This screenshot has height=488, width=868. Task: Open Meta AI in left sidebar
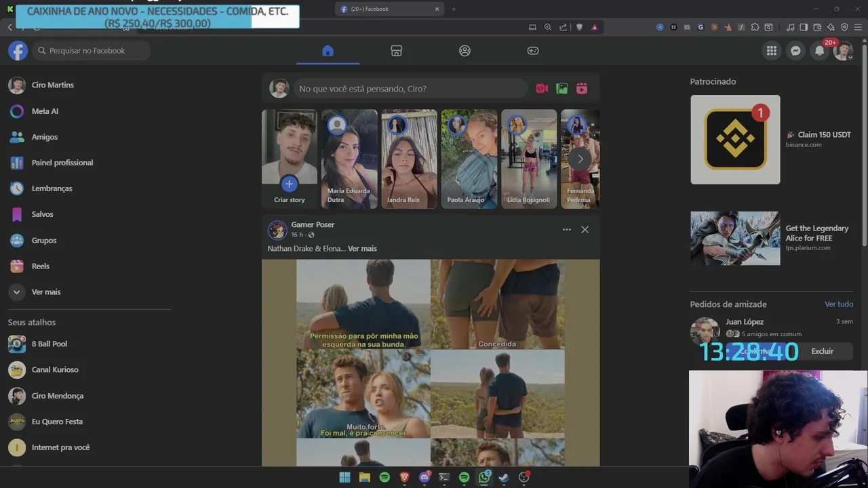pyautogui.click(x=88, y=111)
